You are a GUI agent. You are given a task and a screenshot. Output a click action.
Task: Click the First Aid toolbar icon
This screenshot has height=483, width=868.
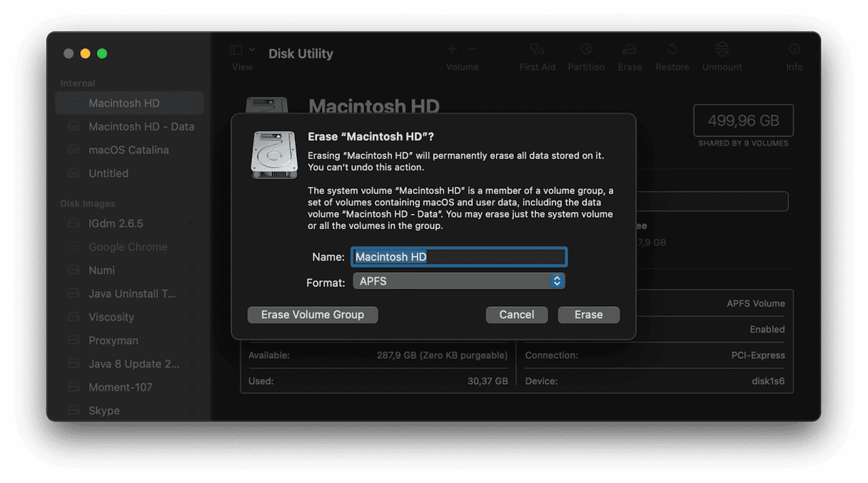click(x=537, y=50)
